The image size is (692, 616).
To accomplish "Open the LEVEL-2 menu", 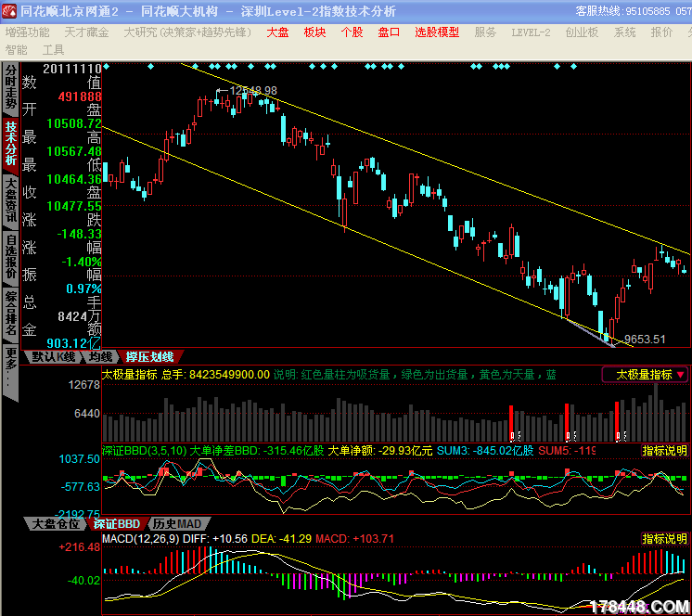I will (531, 32).
